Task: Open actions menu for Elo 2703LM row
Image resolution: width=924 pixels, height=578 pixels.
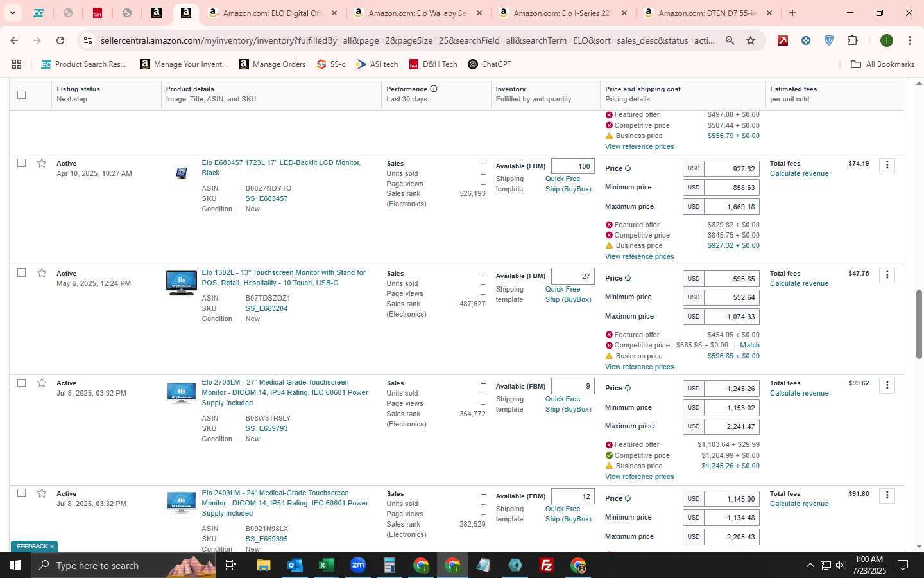Action: coord(887,385)
